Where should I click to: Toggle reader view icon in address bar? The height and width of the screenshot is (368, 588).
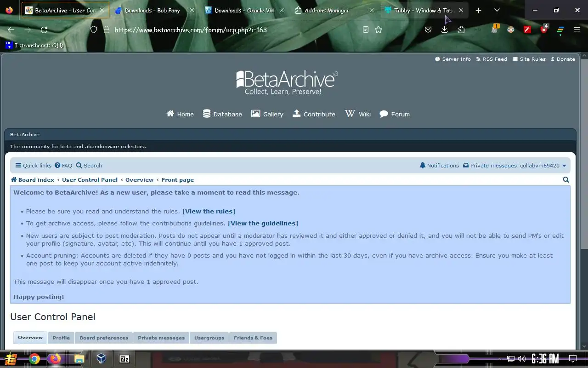click(366, 29)
